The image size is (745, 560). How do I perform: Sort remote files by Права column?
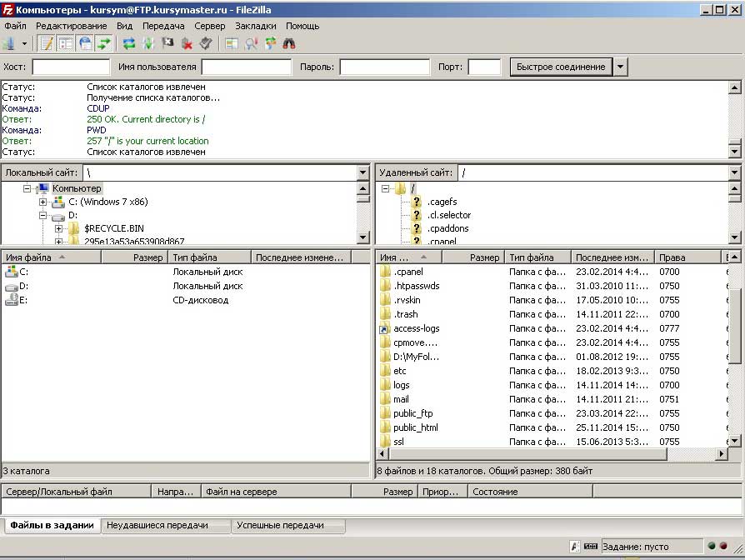click(688, 257)
